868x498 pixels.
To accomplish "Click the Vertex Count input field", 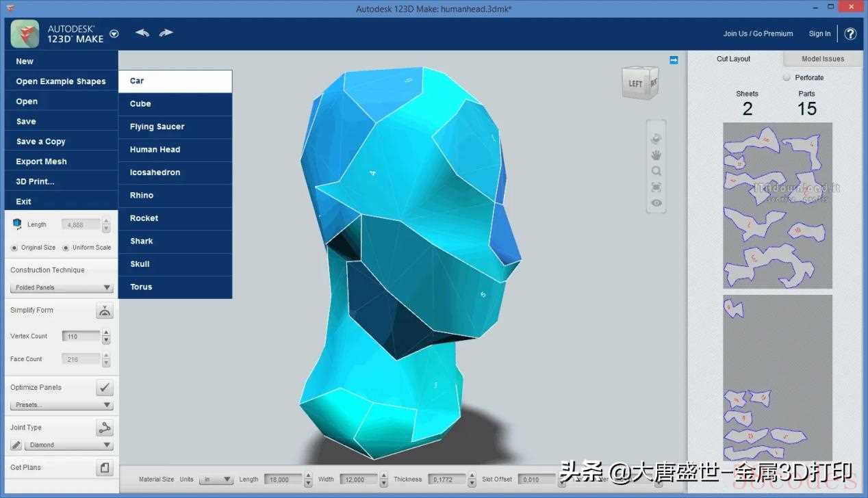I will click(x=81, y=337).
